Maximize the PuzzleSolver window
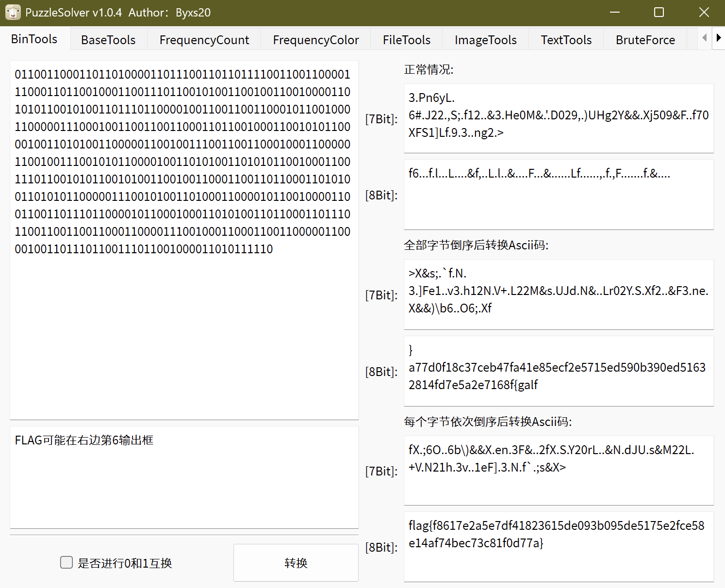Viewport: 725px width, 588px height. pyautogui.click(x=659, y=13)
